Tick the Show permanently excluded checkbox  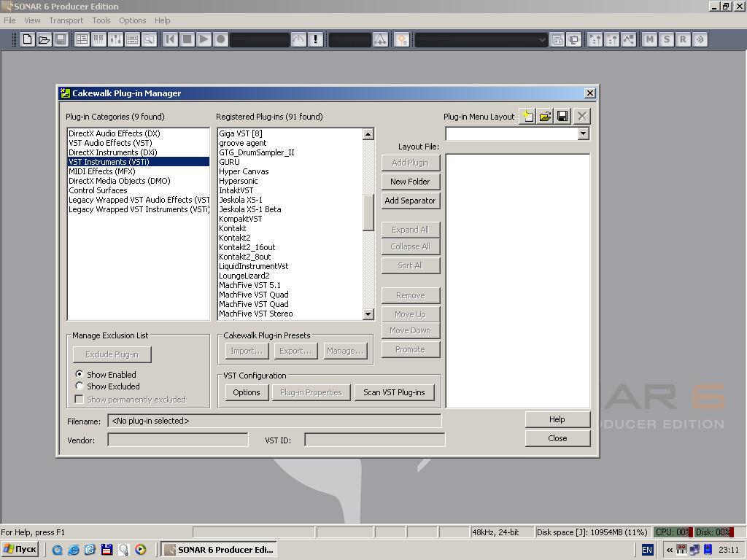80,400
